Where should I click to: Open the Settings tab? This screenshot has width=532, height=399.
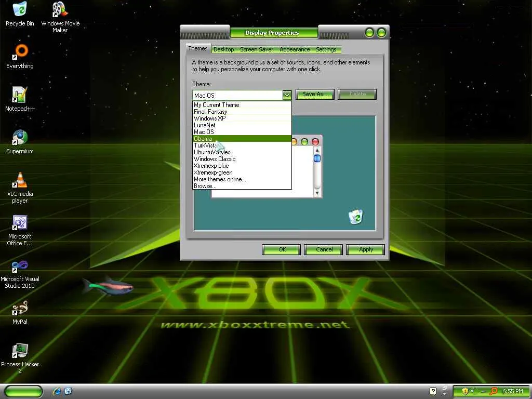[326, 49]
